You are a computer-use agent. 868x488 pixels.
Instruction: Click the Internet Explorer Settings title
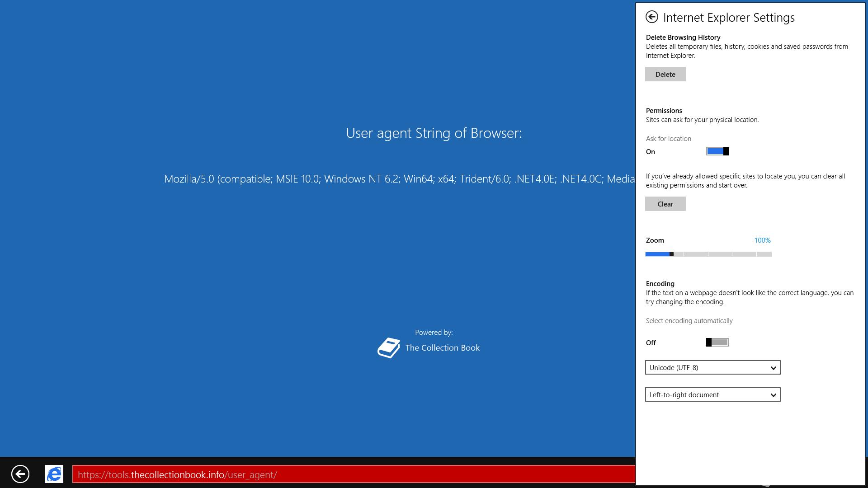point(729,18)
